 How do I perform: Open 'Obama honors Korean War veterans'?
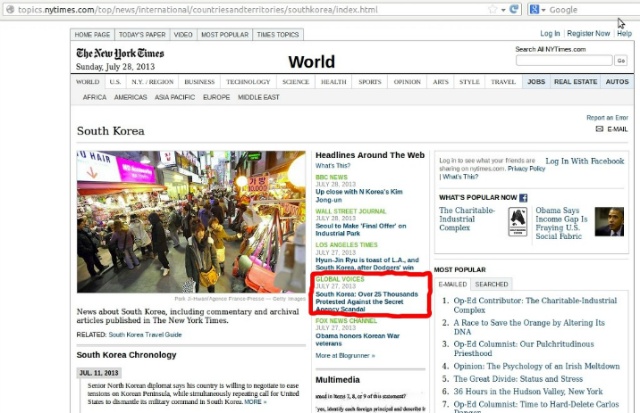coord(357,340)
